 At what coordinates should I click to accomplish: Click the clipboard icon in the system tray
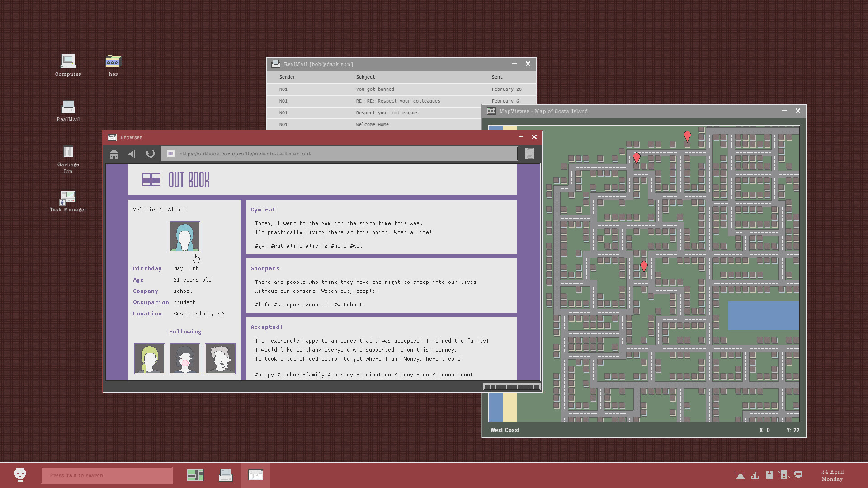click(769, 475)
